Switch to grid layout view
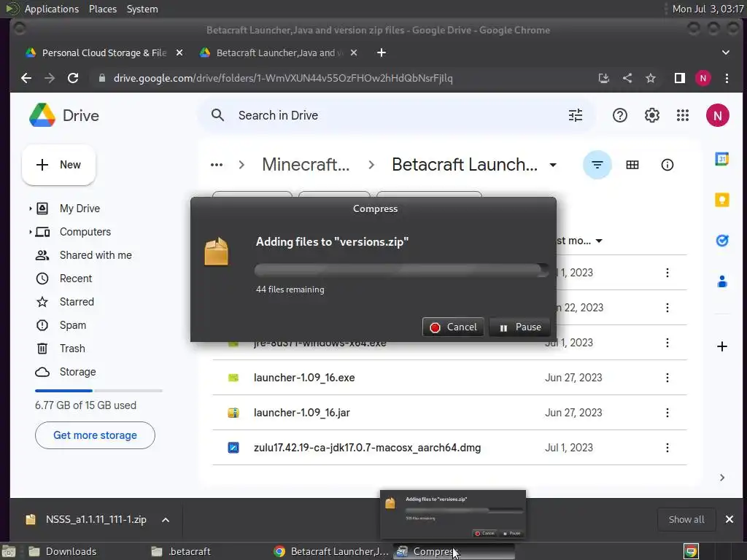The image size is (747, 560). (632, 165)
